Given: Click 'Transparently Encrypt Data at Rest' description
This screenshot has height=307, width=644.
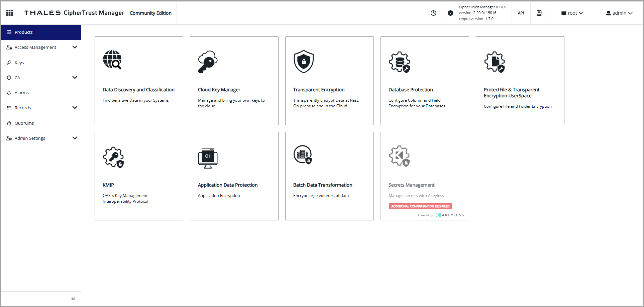Looking at the screenshot, I should (326, 103).
